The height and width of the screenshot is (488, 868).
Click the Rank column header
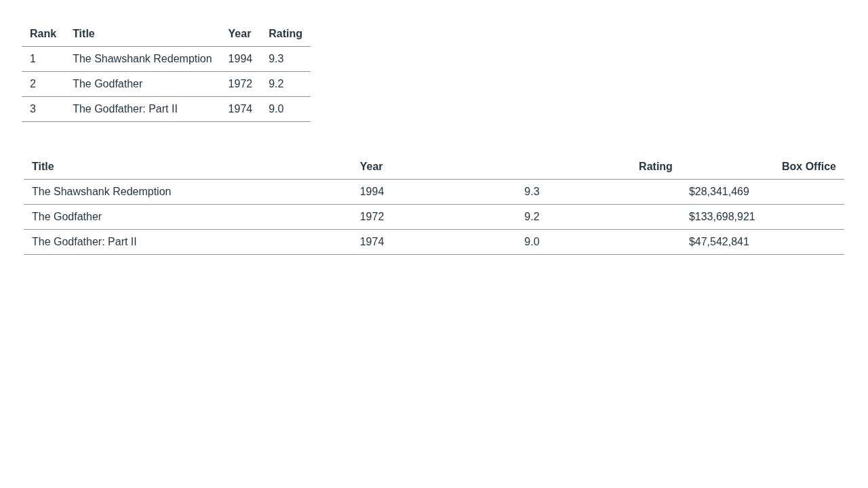point(43,34)
